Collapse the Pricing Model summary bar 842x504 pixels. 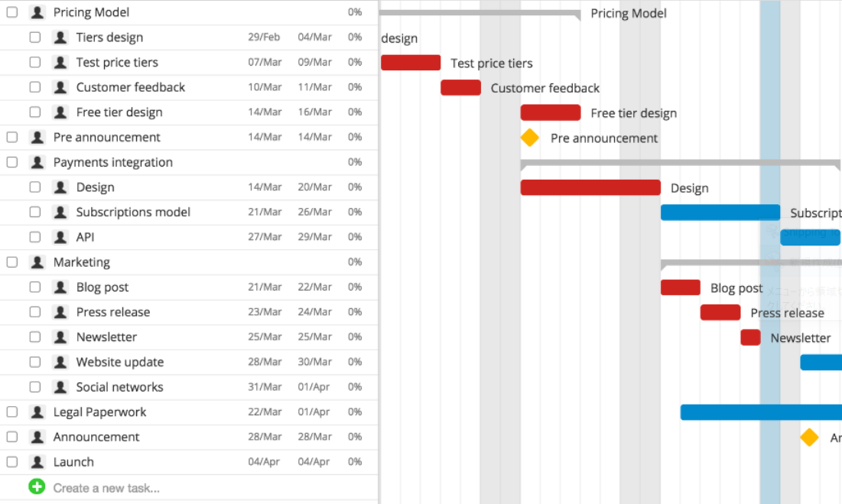(x=480, y=13)
